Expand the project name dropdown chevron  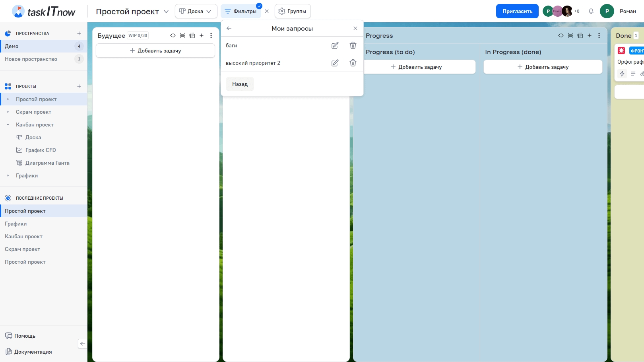tap(166, 12)
